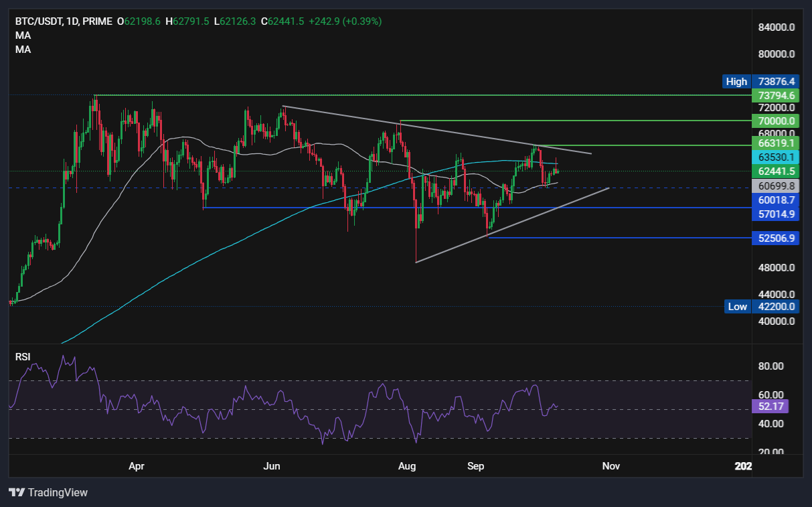
Task: Click the 60018.7 blue level tag
Action: point(776,200)
